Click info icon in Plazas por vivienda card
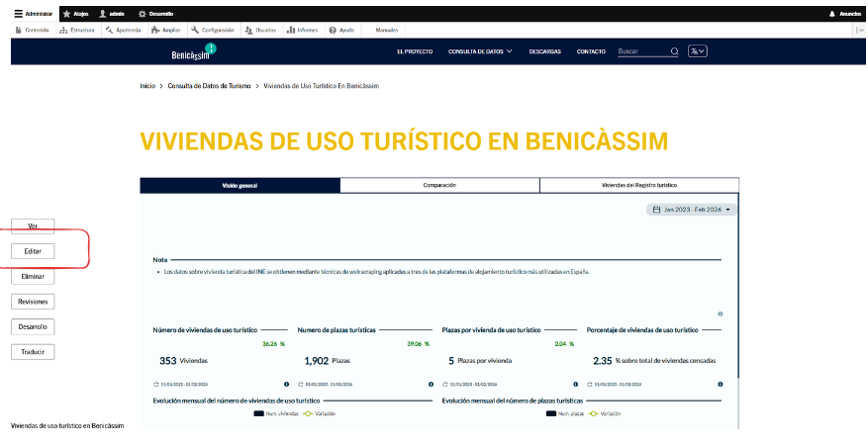The image size is (868, 445). (576, 385)
